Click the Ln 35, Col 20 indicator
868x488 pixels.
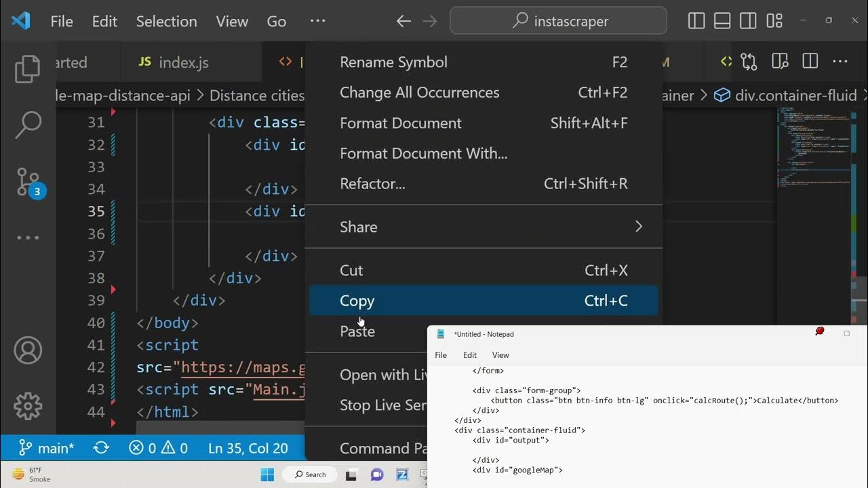[248, 448]
